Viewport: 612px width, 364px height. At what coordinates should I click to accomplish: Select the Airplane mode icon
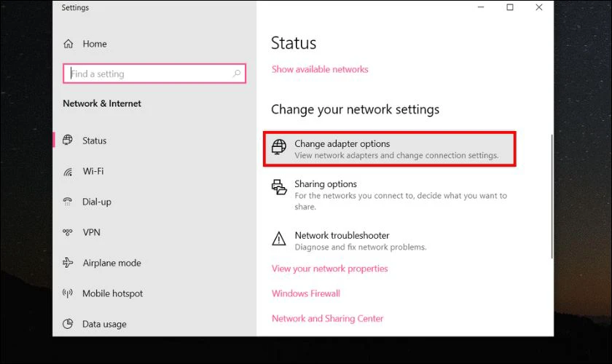pos(68,263)
